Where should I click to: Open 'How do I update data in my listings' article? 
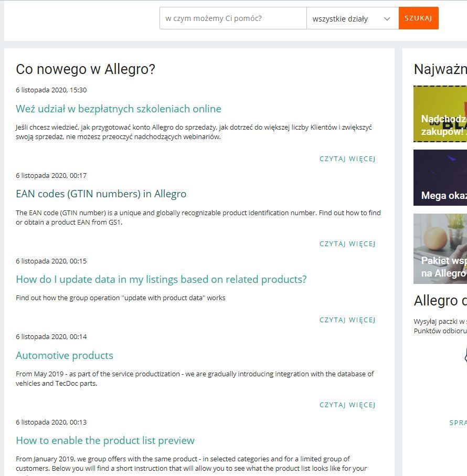click(x=161, y=279)
